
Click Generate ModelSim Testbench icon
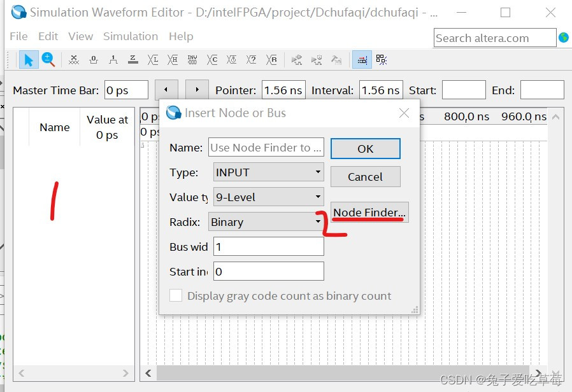coord(336,60)
